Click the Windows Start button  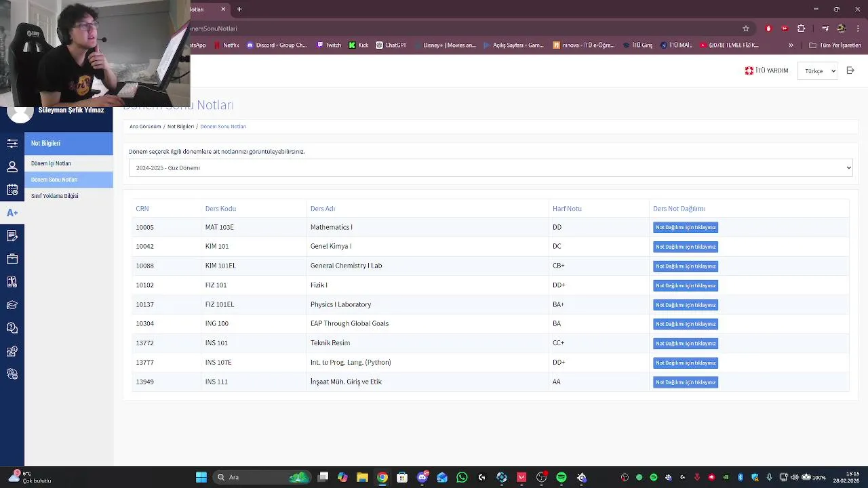[x=201, y=477]
